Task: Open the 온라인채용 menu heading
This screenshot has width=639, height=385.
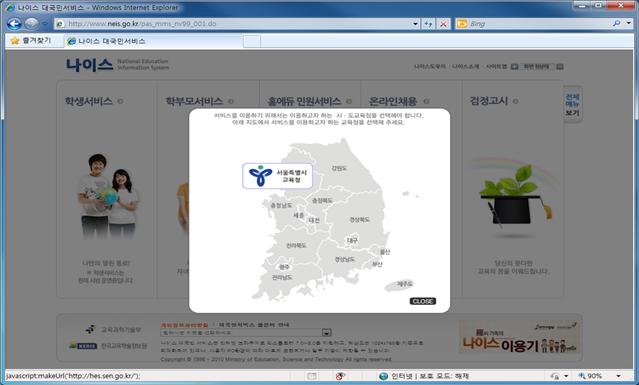Action: (x=393, y=101)
